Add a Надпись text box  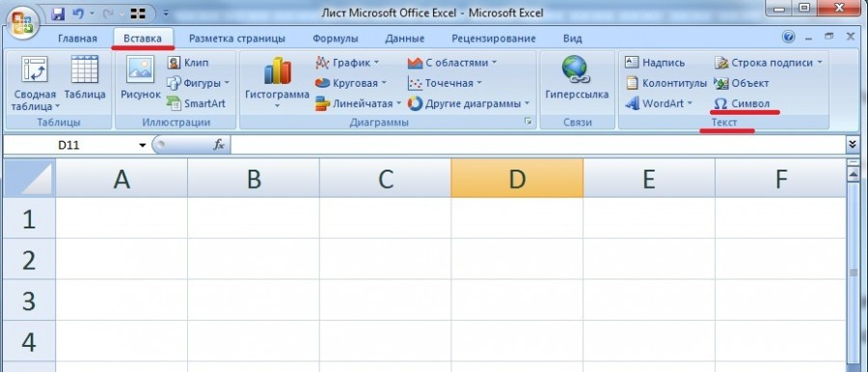655,63
